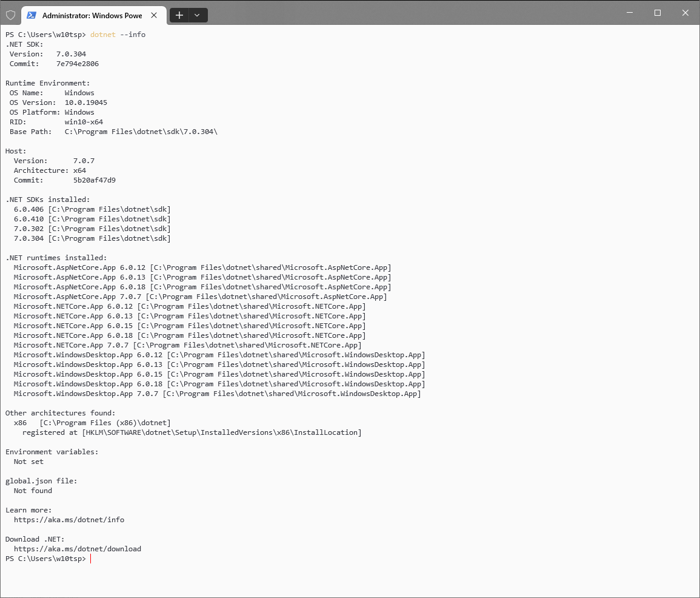Close the Windows PowerShell tab

(154, 15)
